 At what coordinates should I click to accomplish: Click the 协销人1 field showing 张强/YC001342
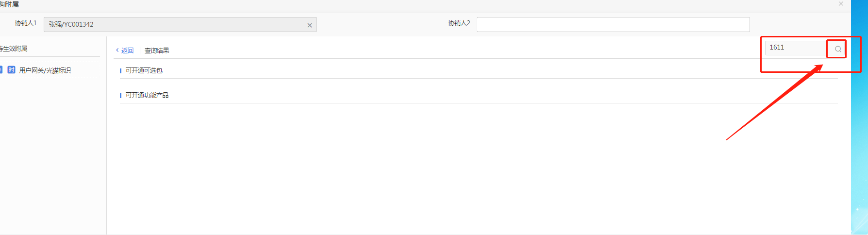pyautogui.click(x=180, y=24)
